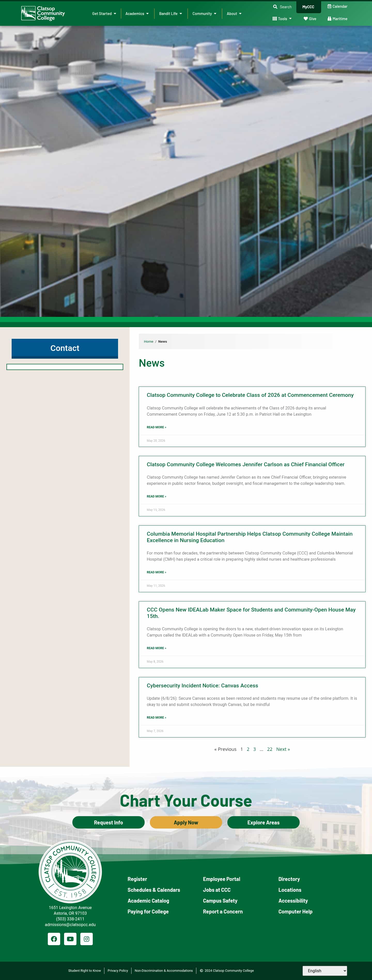The height and width of the screenshot is (980, 372).
Task: Go to news page 2
Action: click(248, 750)
